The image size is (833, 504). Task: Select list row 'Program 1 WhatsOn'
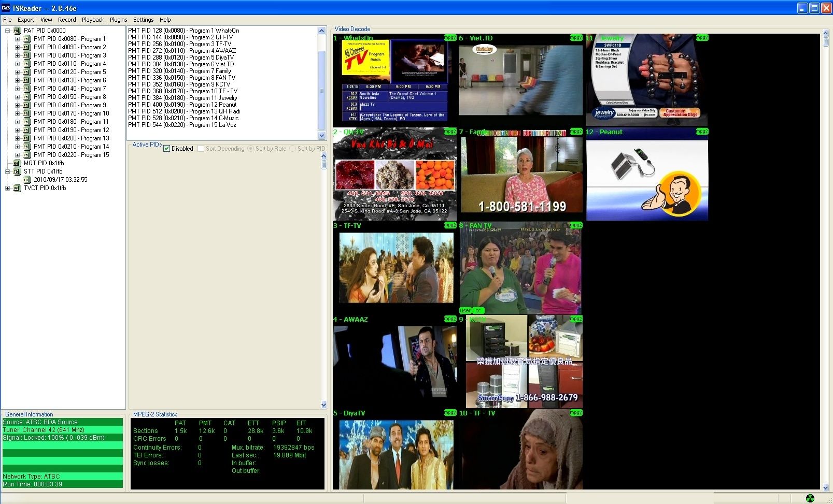pos(183,31)
